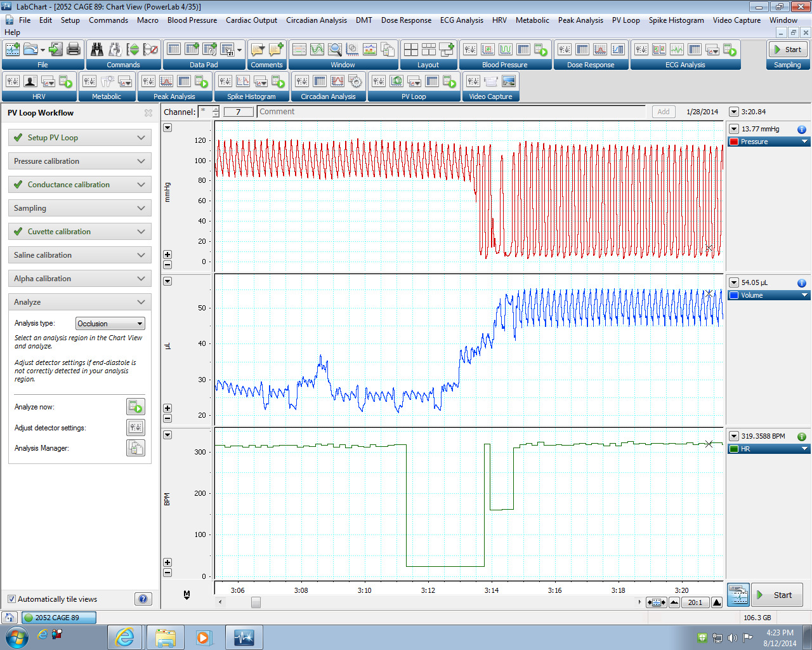Click the Add Comment icon
Image resolution: width=812 pixels, height=650 pixels.
[276, 50]
